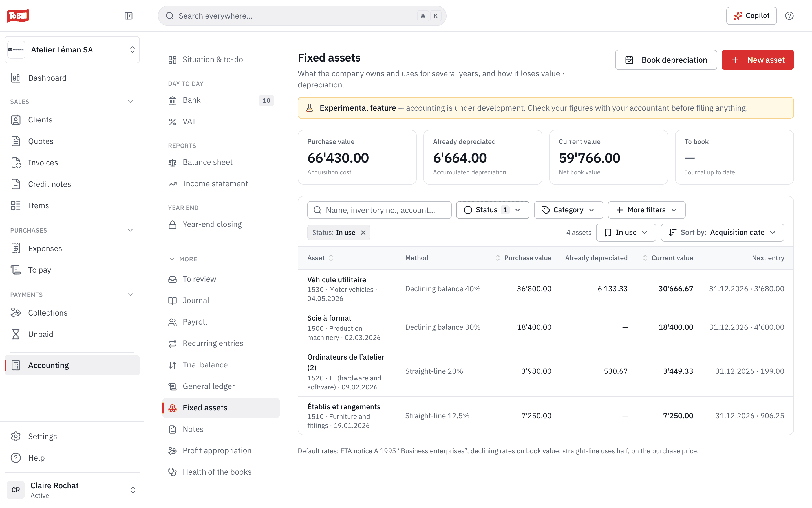This screenshot has width=812, height=508.
Task: Open Expenses page
Action: tap(72, 248)
